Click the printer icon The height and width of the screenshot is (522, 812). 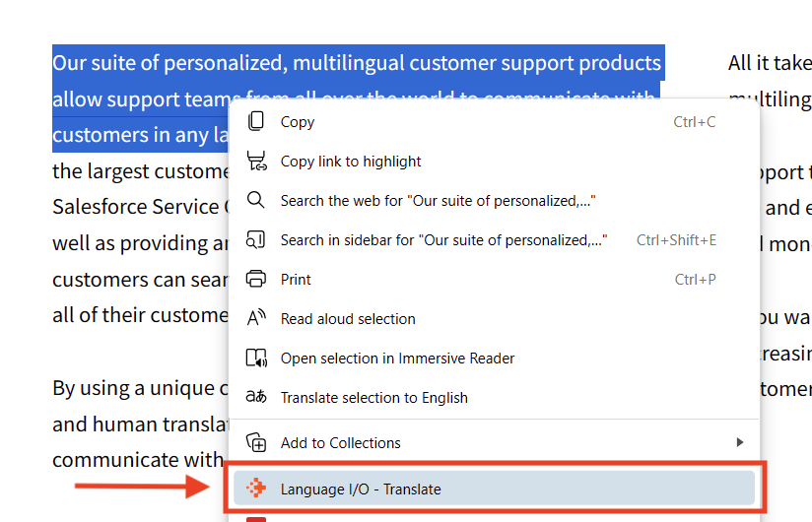click(x=256, y=279)
